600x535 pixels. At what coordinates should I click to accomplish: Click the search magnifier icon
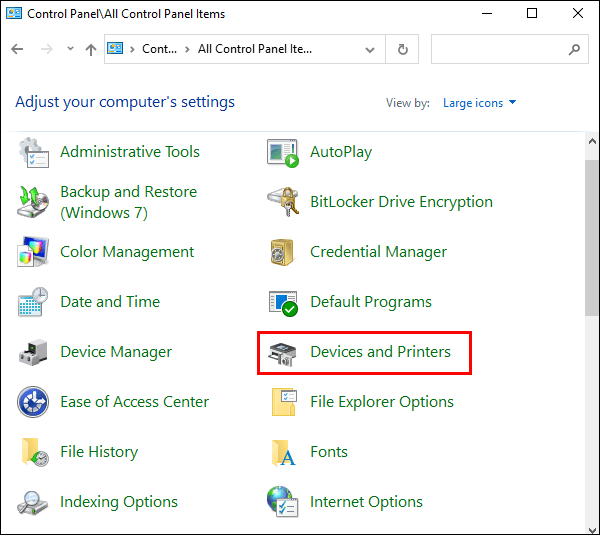point(574,49)
